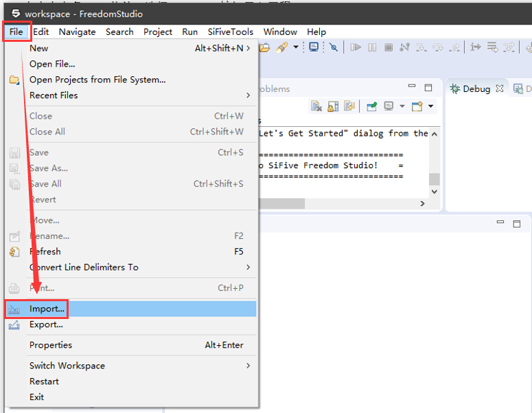
Task: Click the FreedomStudio title bar logo icon
Action: pyautogui.click(x=16, y=14)
